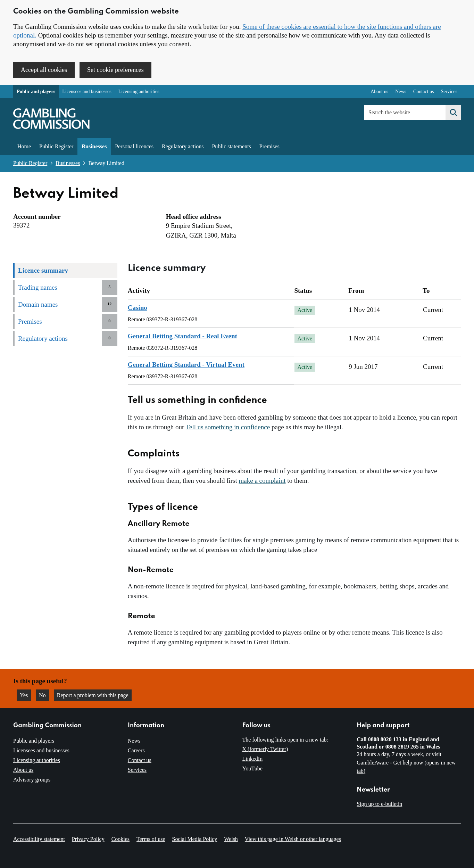Viewport: 474px width, 868px height.
Task: Open footer Careers link
Action: [x=136, y=751]
